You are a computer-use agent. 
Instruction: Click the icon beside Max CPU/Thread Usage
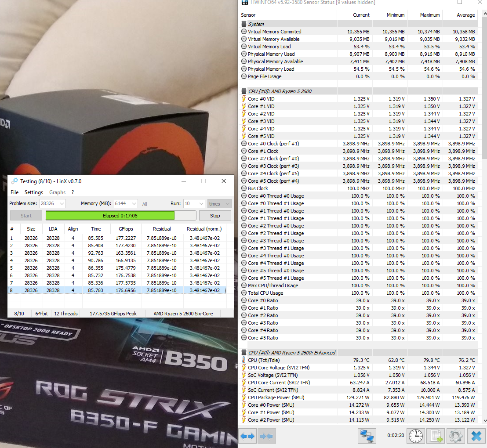[x=244, y=285]
